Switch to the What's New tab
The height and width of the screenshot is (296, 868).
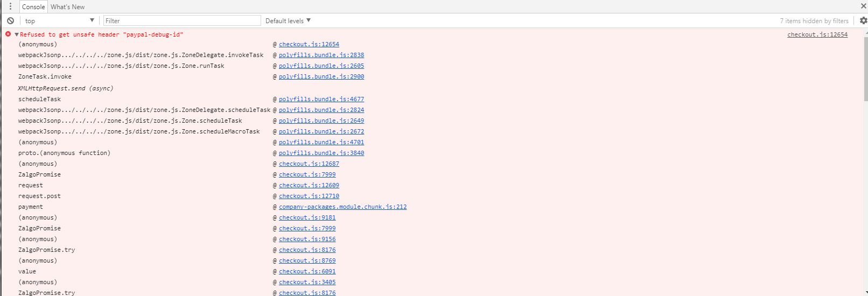68,7
